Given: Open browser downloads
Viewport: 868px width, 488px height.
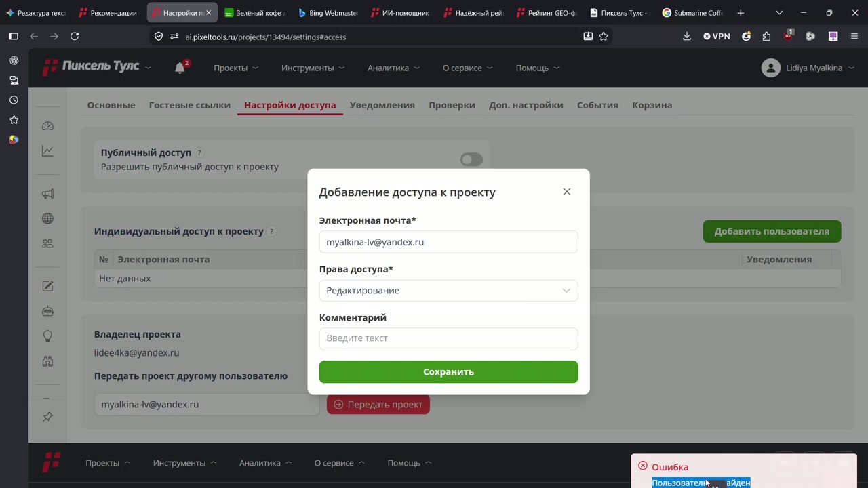Looking at the screenshot, I should tap(686, 37).
